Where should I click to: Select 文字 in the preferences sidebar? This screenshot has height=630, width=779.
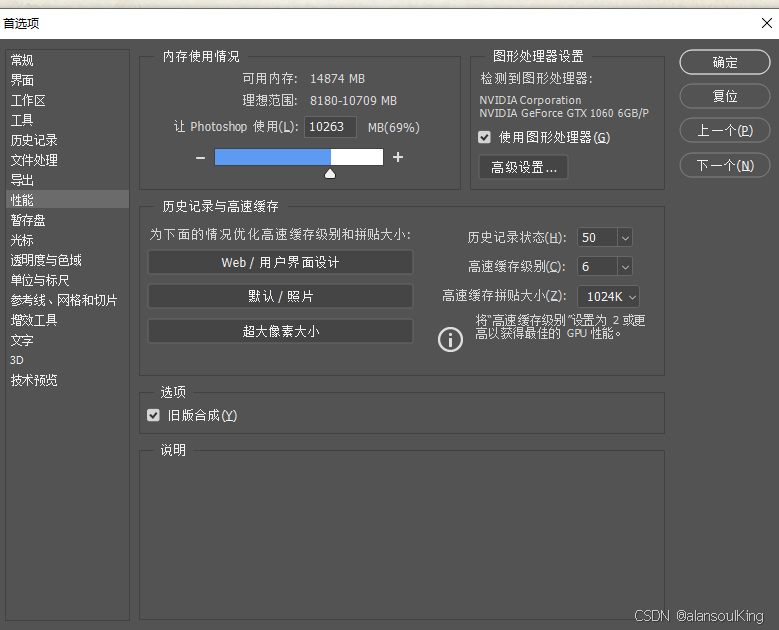tap(67, 340)
